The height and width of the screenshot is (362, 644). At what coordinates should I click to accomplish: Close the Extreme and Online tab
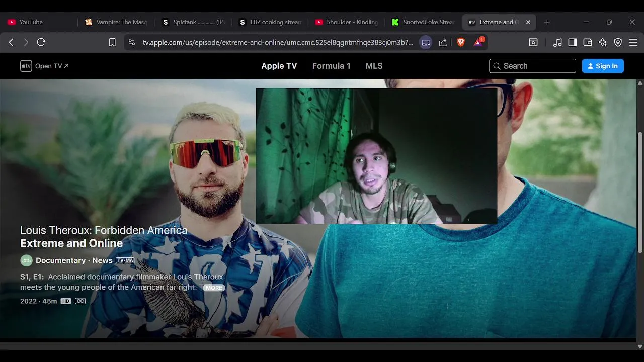(528, 22)
